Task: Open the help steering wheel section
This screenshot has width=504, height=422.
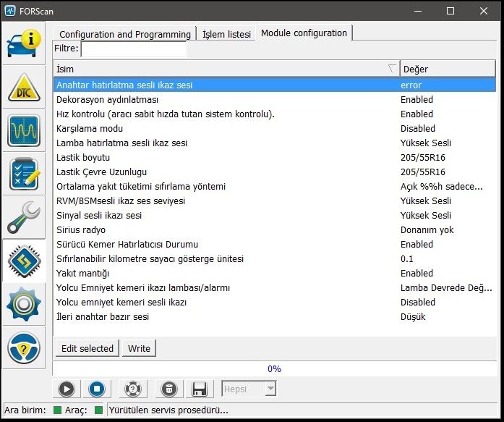Action: click(x=24, y=347)
